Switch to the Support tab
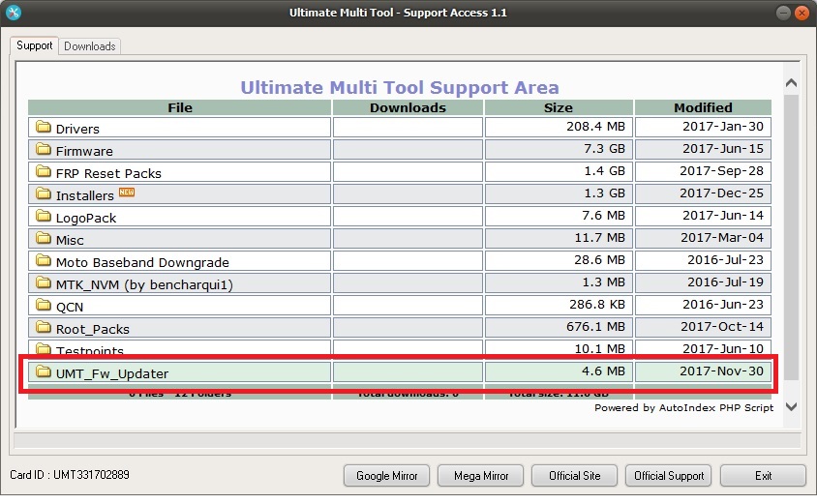The height and width of the screenshot is (504, 817). tap(35, 45)
